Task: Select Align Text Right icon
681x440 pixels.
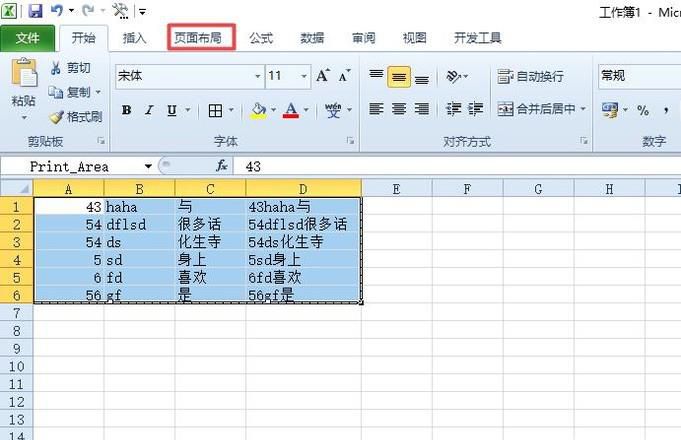Action: coord(421,109)
